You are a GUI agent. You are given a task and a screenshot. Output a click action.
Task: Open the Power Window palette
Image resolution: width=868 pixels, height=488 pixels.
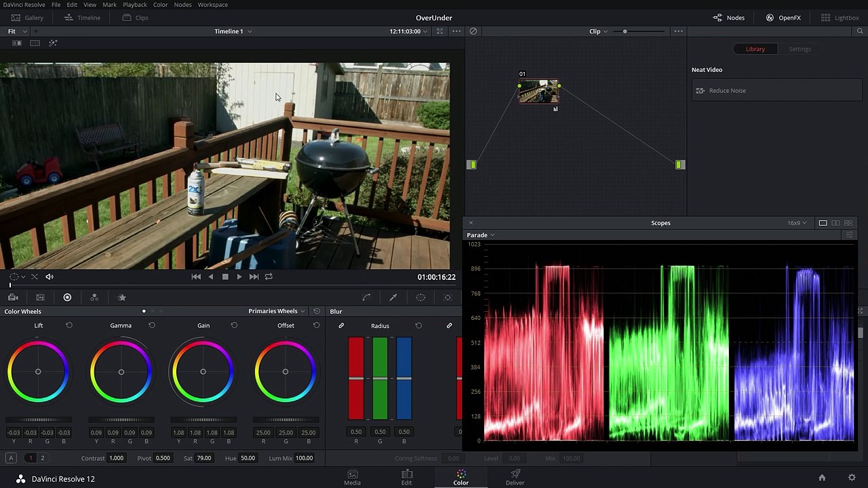coord(420,298)
